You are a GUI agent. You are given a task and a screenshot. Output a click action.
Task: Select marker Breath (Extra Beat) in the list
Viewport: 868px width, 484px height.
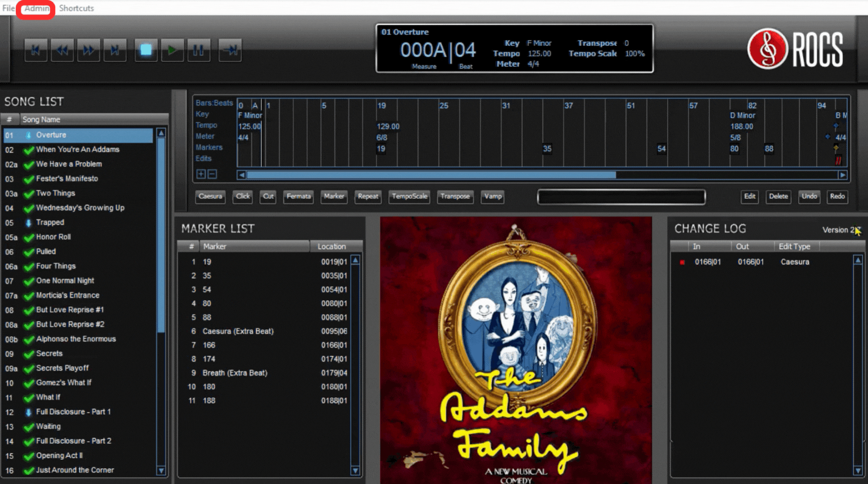[264, 373]
